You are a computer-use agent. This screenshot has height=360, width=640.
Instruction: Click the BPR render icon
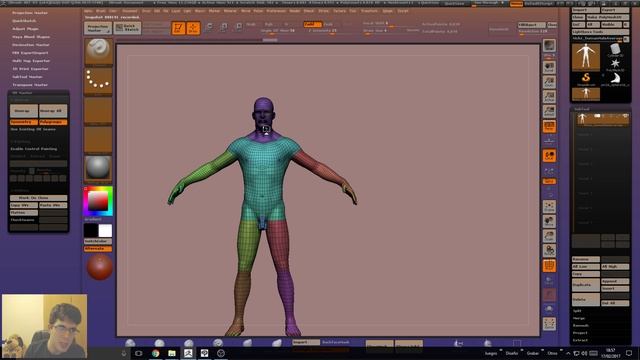click(549, 46)
